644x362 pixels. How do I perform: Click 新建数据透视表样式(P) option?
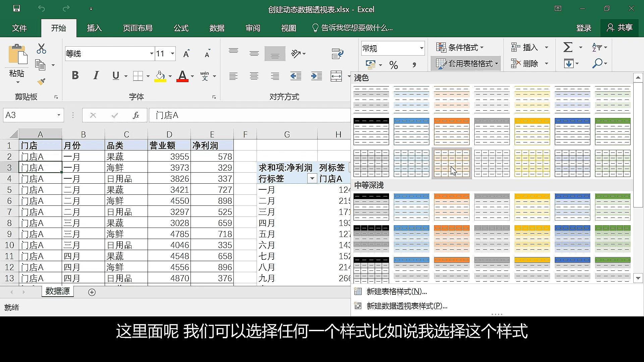406,305
